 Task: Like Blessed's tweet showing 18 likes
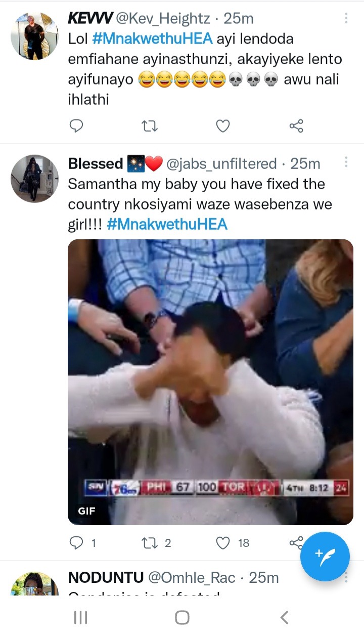coord(233,543)
